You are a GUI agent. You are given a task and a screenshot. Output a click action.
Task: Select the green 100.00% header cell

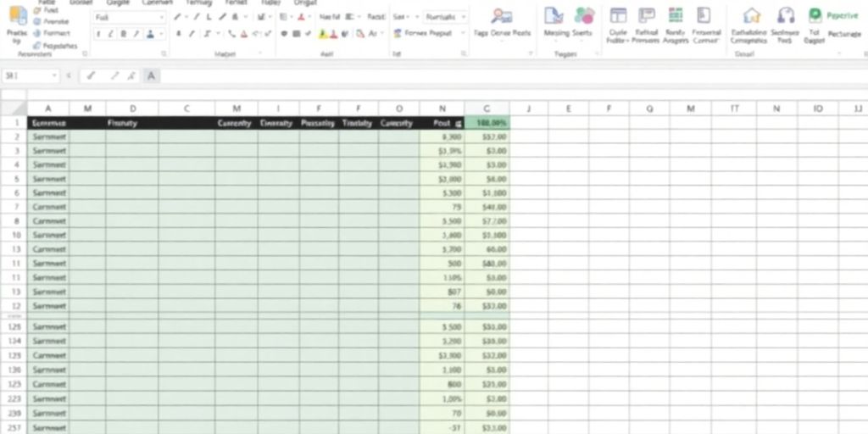[x=487, y=123]
